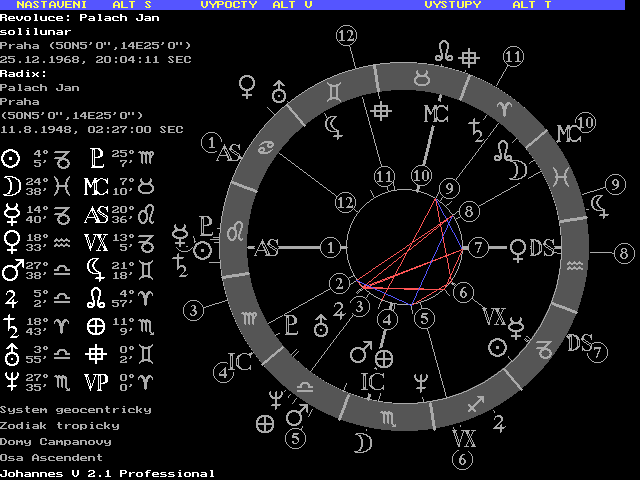
Task: Click the 'Zodiak tropicky' setting text
Action: pyautogui.click(x=60, y=425)
